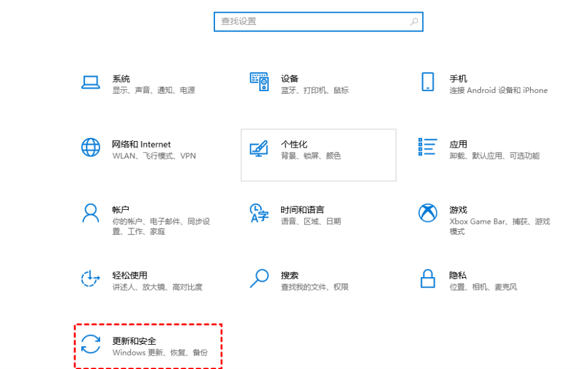Click the 语音、区域、日期 description
Screen dimensions: 588x369
tap(311, 221)
